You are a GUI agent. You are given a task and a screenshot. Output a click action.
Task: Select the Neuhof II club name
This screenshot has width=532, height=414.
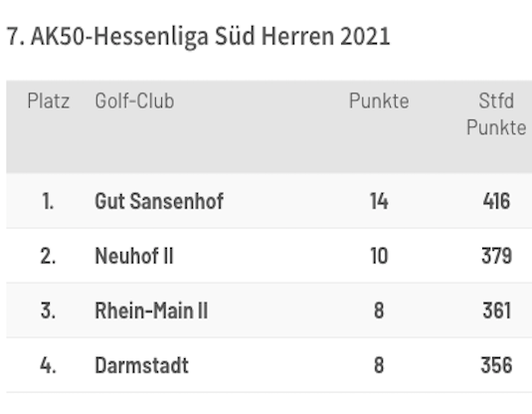(134, 256)
